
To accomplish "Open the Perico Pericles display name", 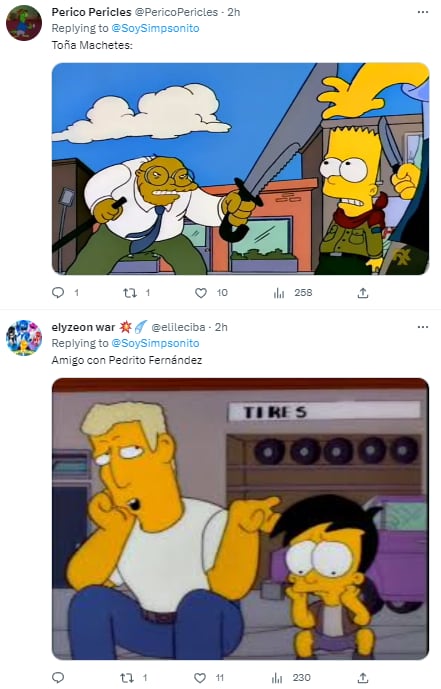I will 91,12.
